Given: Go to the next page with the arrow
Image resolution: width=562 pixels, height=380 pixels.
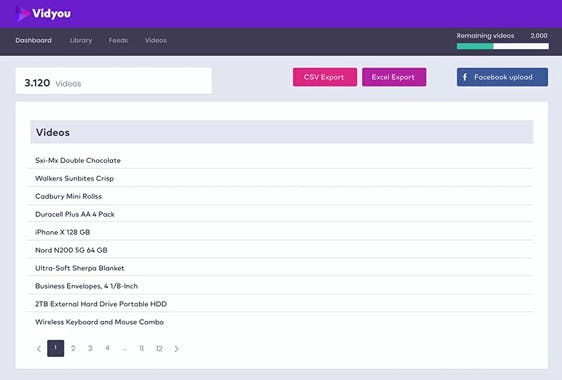Looking at the screenshot, I should coord(176,348).
